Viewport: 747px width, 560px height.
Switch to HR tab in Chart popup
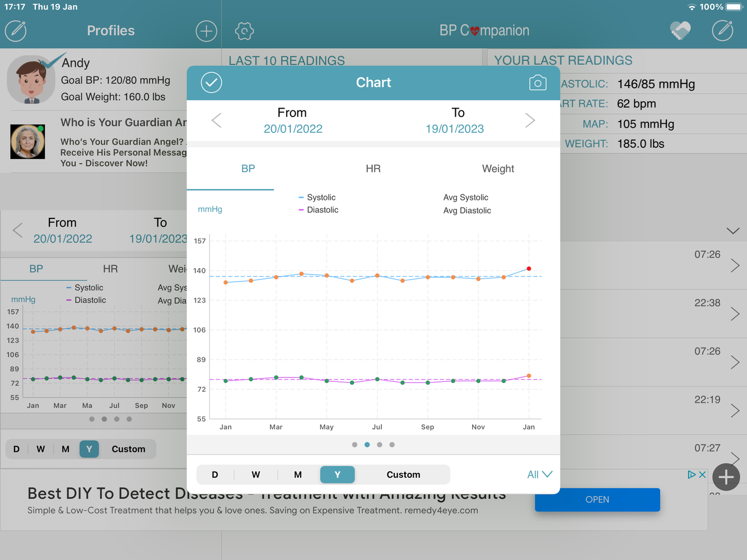pos(373,169)
